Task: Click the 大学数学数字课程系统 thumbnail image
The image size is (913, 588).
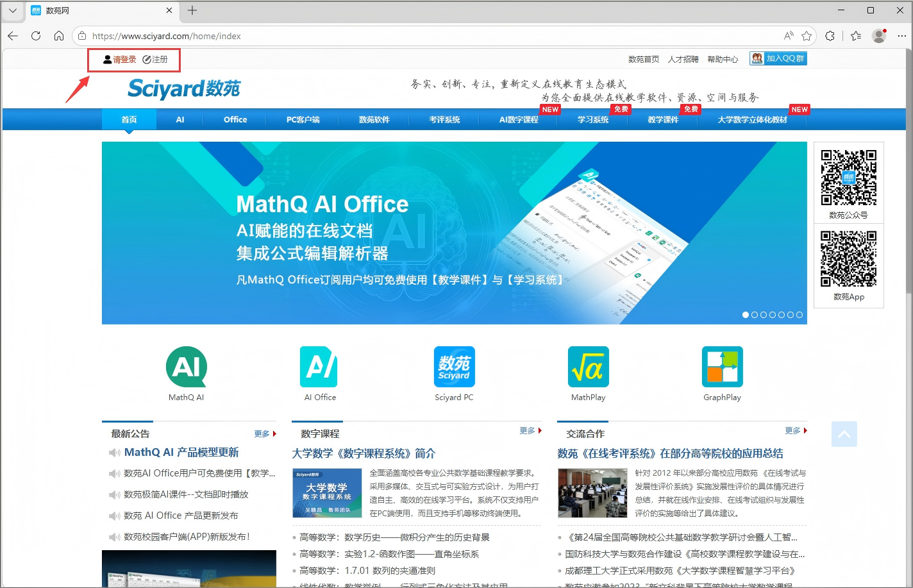Action: click(x=327, y=493)
